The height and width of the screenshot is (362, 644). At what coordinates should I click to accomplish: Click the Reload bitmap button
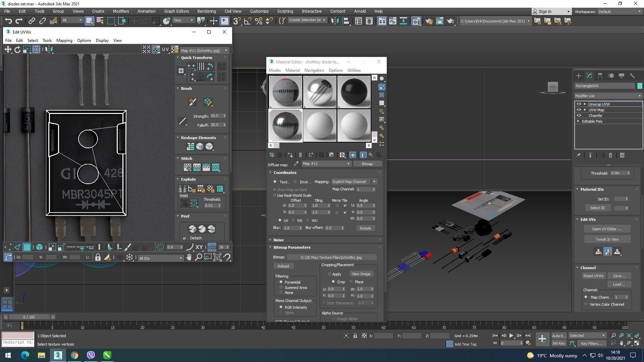pyautogui.click(x=283, y=266)
